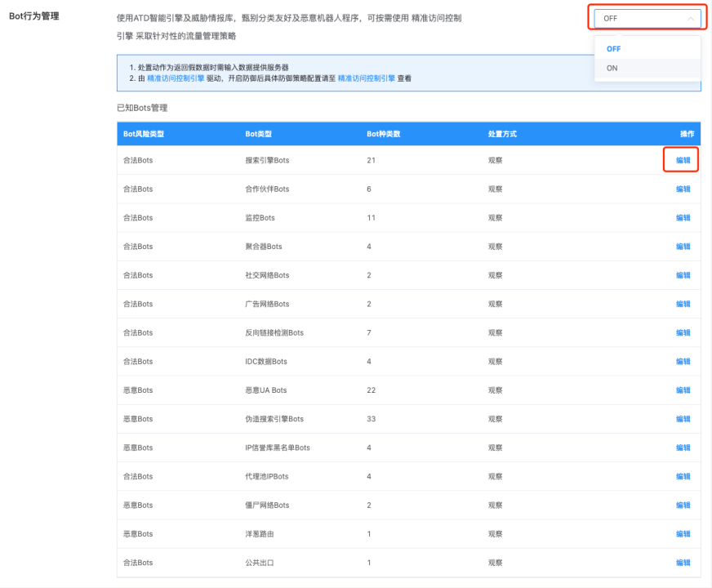This screenshot has width=712, height=588.
Task: Edit the 反向链接检测Bots row
Action: 683,332
